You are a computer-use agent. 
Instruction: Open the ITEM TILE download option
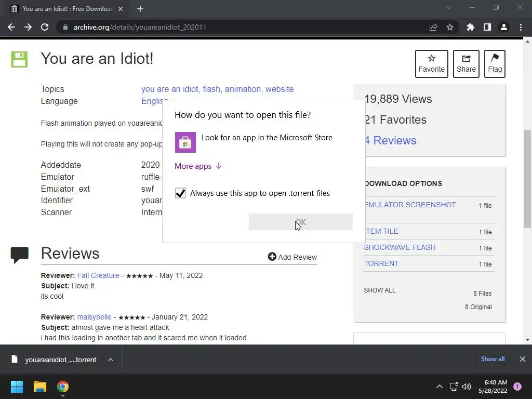381,231
